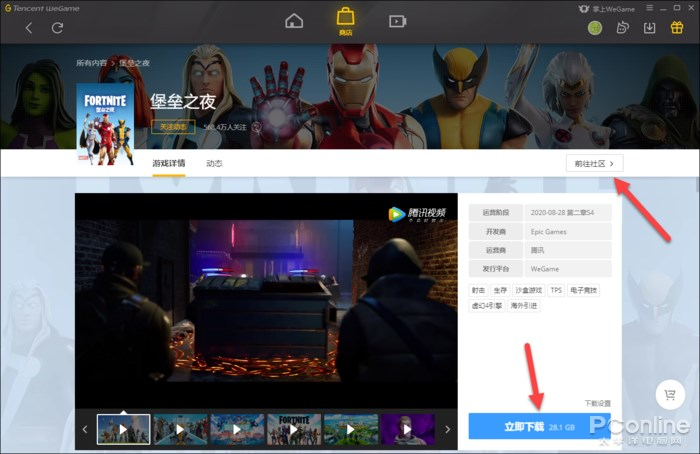Play the fifth island video thumbnail

coord(350,429)
